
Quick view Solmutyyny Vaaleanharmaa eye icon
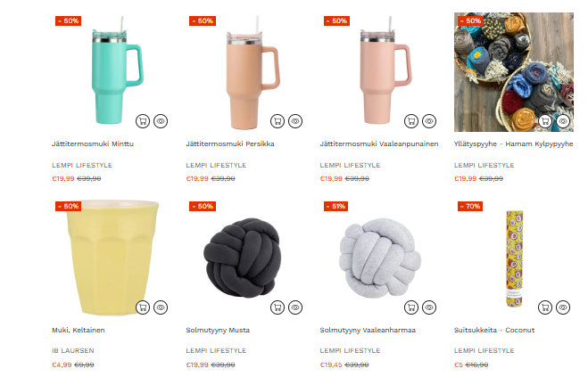429,307
